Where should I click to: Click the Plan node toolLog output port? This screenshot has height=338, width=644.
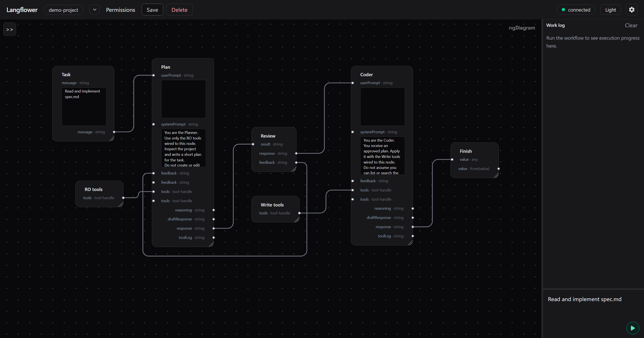coord(214,238)
